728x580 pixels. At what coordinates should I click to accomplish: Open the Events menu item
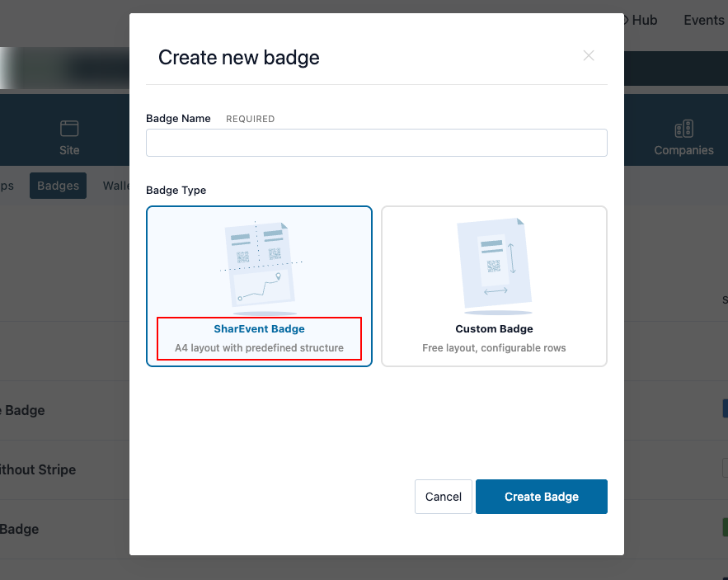(x=703, y=20)
